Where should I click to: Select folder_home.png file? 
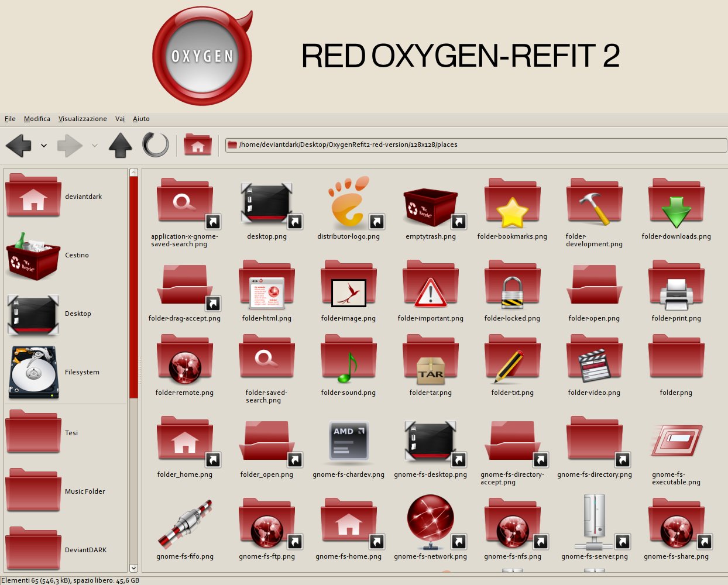click(185, 447)
